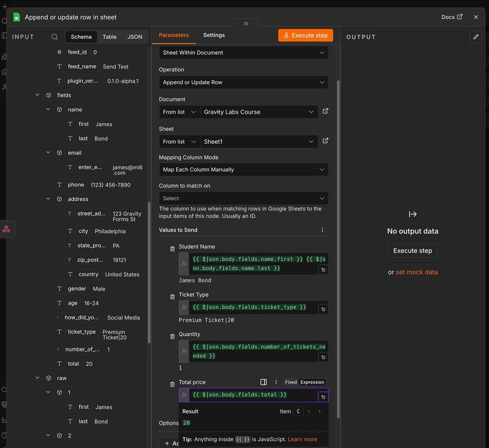The image size is (489, 448).
Task: Select phone field in schema
Action: 76,185
